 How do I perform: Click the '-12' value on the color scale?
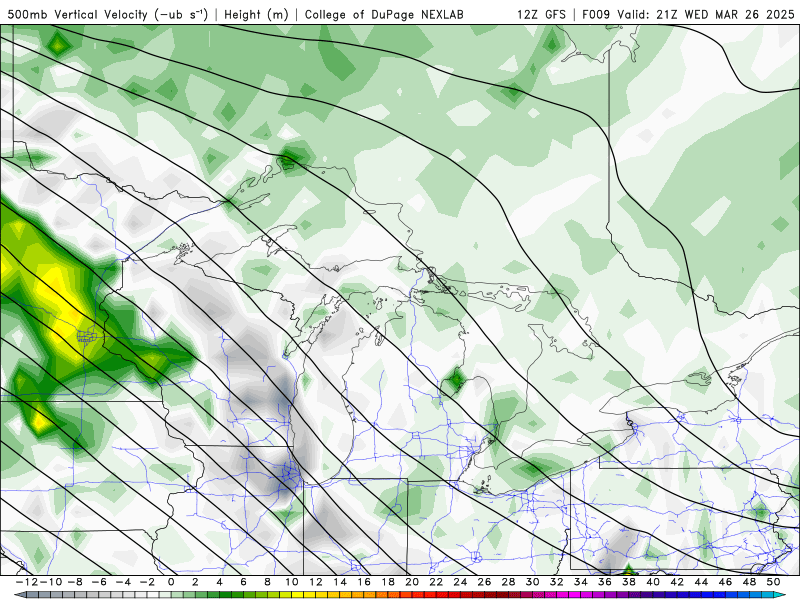pos(26,582)
